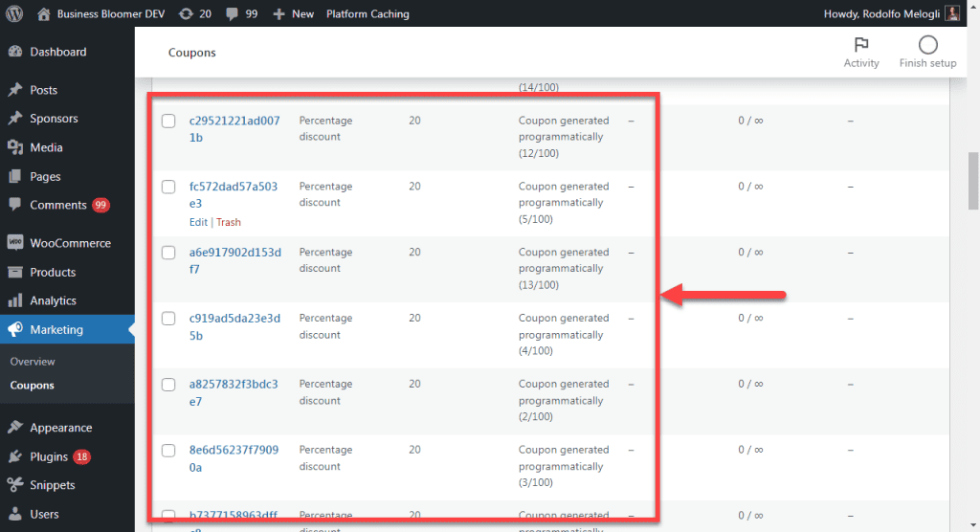Open the Updates icon showing 20
The height and width of the screenshot is (532, 980).
(x=185, y=14)
